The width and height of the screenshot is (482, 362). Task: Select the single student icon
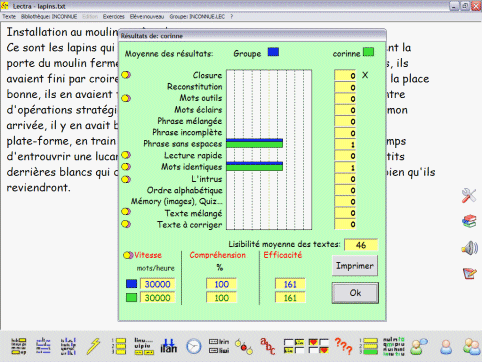point(446,347)
